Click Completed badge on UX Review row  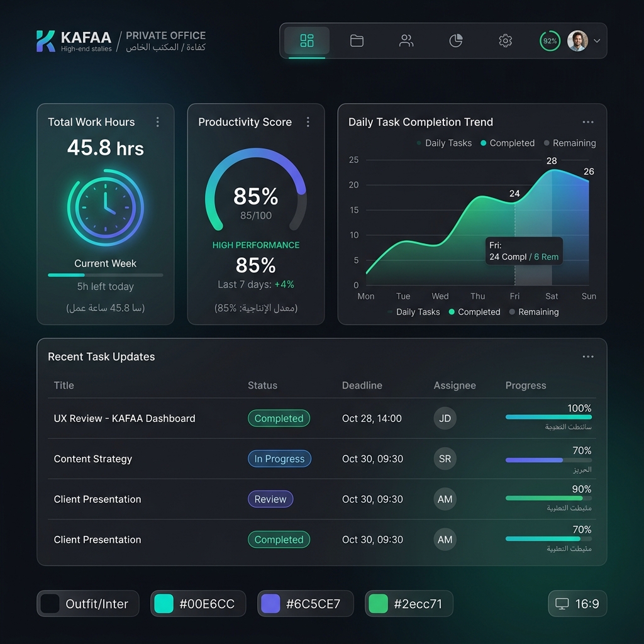[x=279, y=418]
